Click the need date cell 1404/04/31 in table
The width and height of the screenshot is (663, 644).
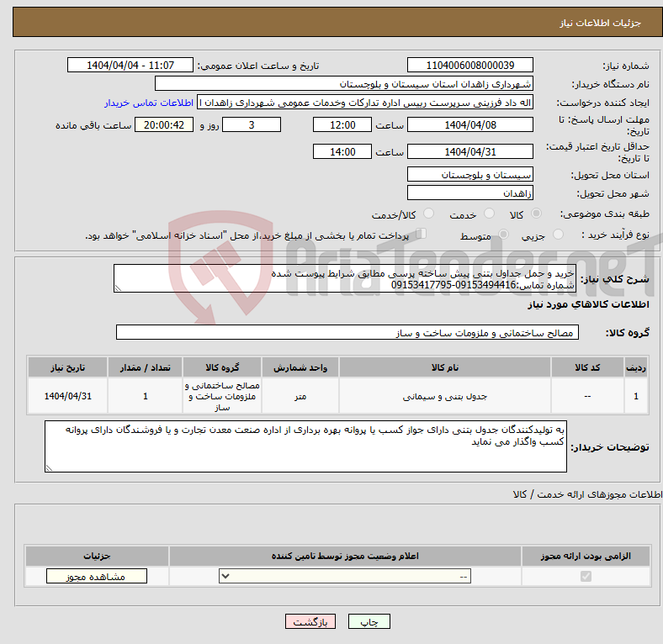pyautogui.click(x=67, y=396)
